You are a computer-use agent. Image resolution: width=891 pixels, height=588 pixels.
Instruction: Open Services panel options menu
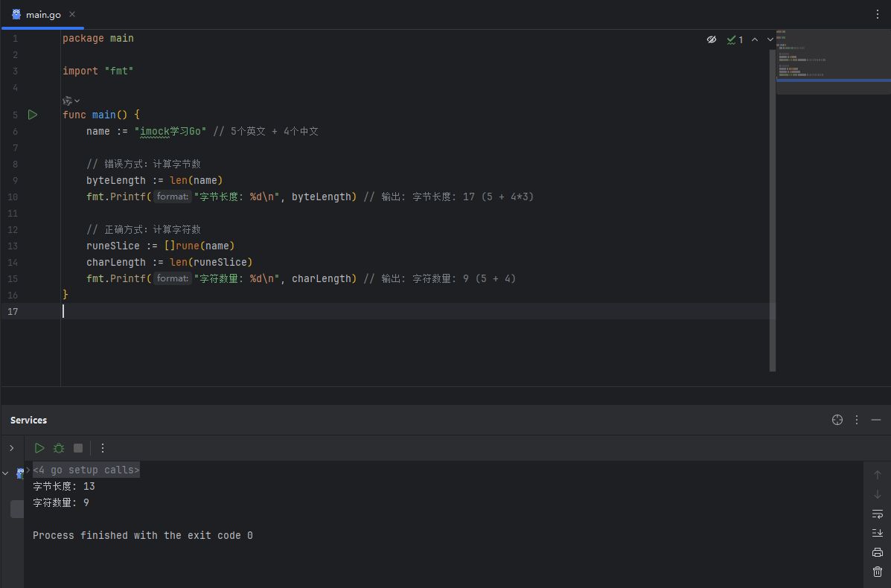[x=857, y=420]
